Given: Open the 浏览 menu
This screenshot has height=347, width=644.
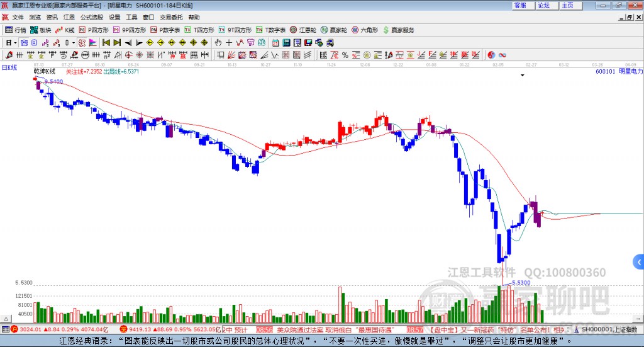Looking at the screenshot, I should (35, 17).
